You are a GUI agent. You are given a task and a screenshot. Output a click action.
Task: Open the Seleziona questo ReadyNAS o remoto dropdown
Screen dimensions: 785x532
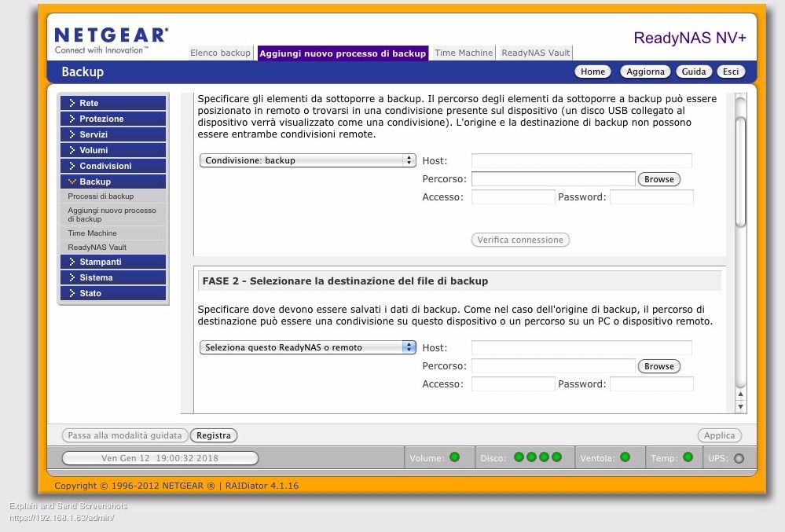click(308, 347)
